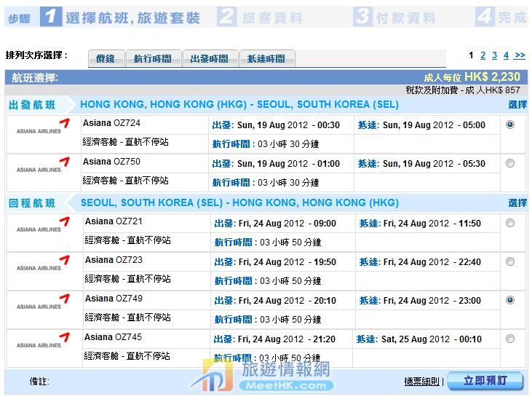Open 機票細則 ticket rules link
The image size is (532, 402).
pos(421,382)
